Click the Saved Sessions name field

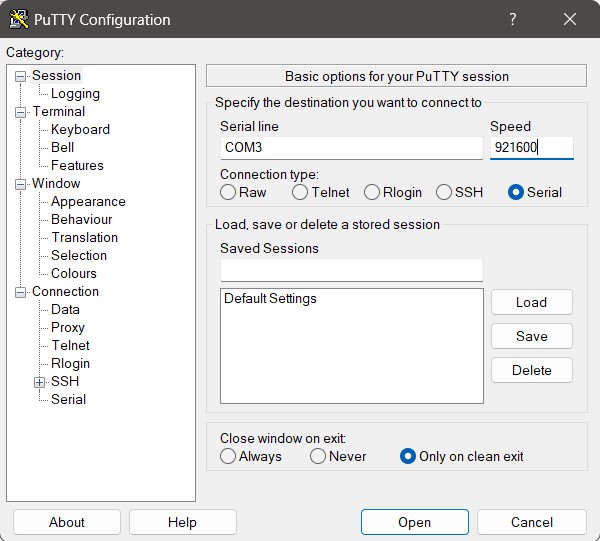351,270
